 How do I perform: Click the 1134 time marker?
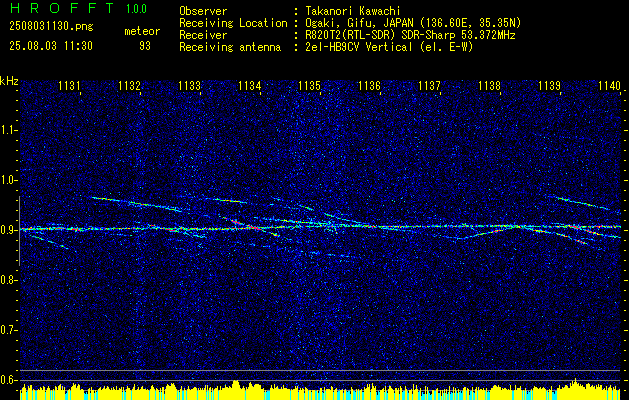coord(250,85)
